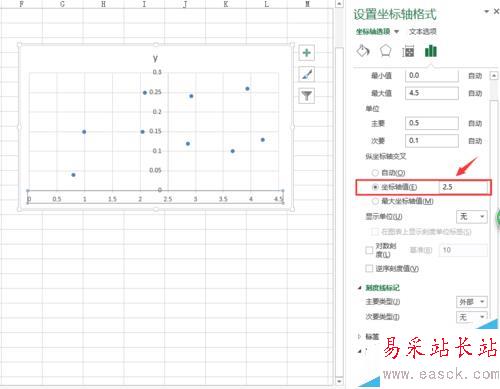Image resolution: width=500 pixels, height=389 pixels.
Task: Select column header I
Action: click(144, 4)
